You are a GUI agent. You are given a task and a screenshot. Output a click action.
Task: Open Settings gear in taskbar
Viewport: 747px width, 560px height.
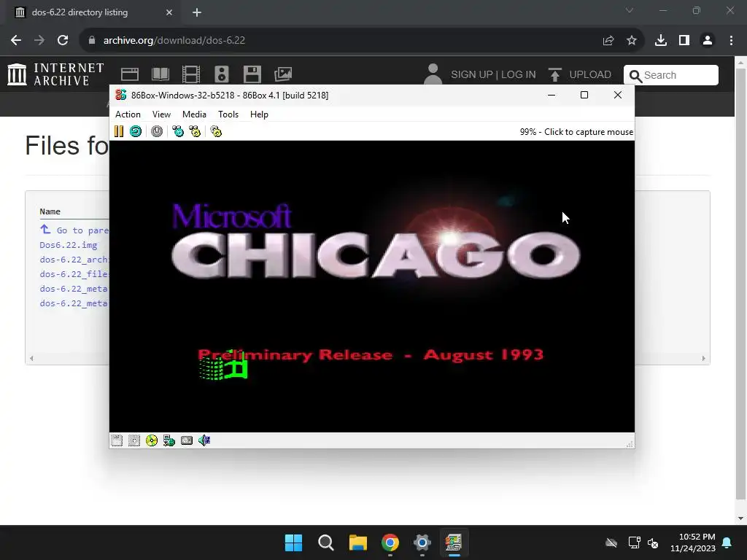422,542
